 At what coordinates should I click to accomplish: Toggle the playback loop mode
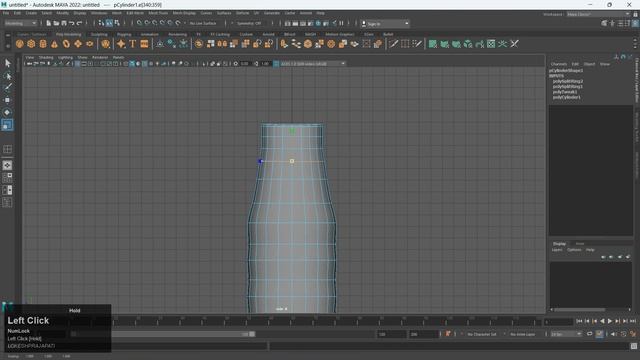pyautogui.click(x=590, y=334)
